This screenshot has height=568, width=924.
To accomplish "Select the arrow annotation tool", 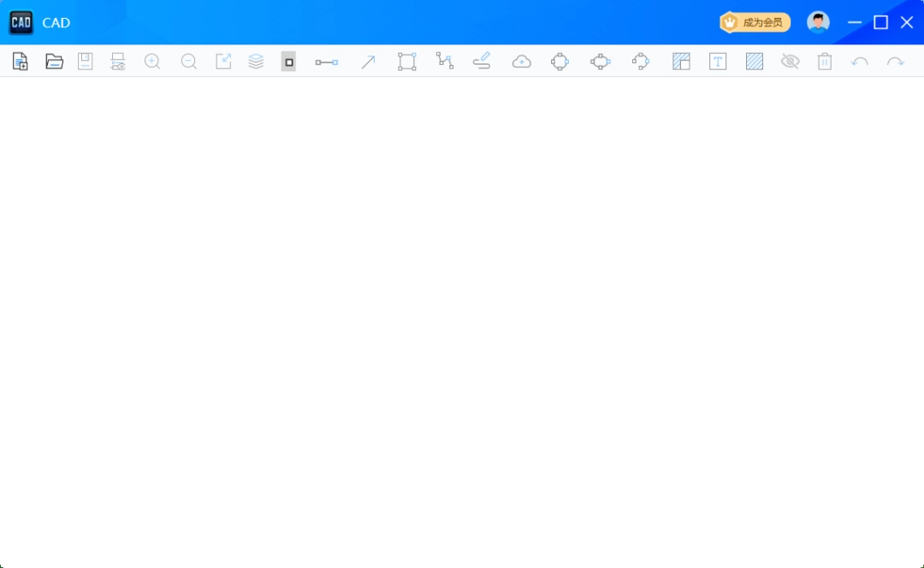I will (367, 61).
